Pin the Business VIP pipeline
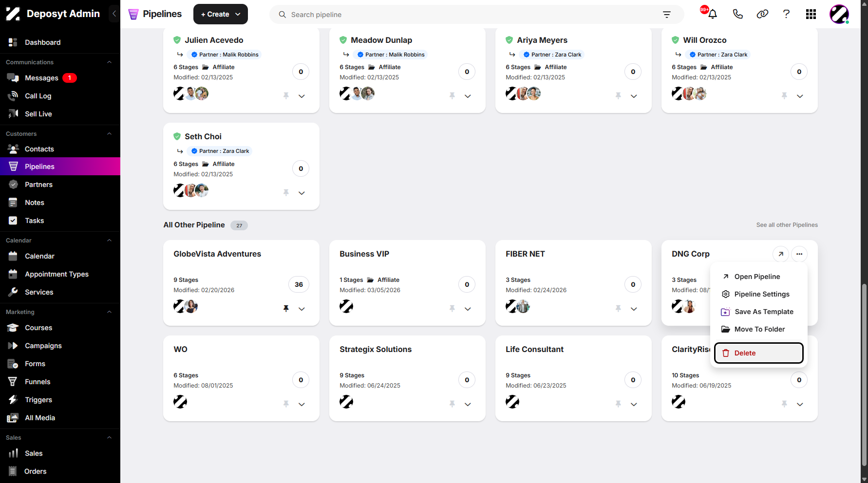 point(452,308)
